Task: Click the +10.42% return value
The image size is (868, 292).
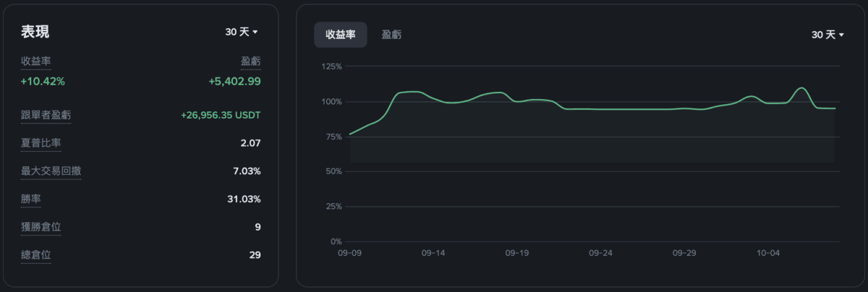Action: point(43,81)
